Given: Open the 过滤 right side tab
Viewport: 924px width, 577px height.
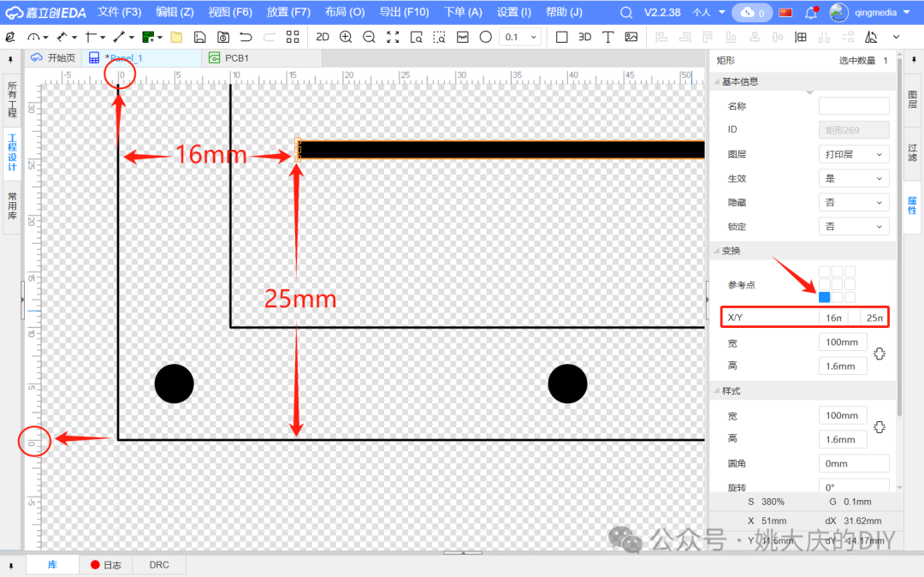Looking at the screenshot, I should pyautogui.click(x=912, y=152).
